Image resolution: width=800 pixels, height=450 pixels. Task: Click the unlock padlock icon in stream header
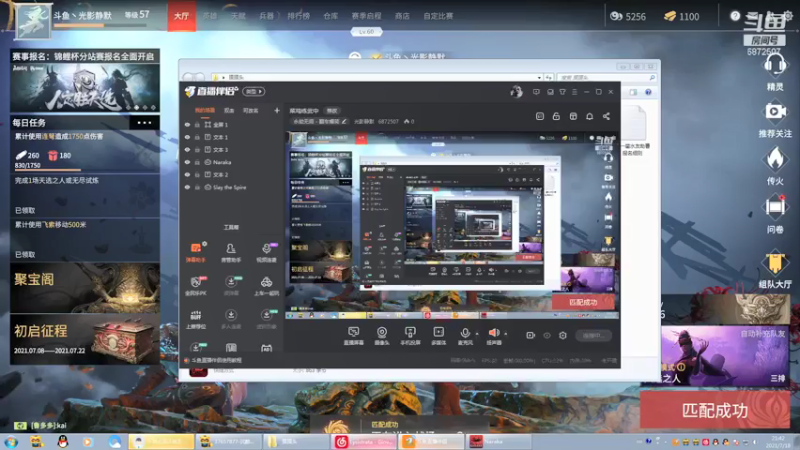[x=556, y=116]
